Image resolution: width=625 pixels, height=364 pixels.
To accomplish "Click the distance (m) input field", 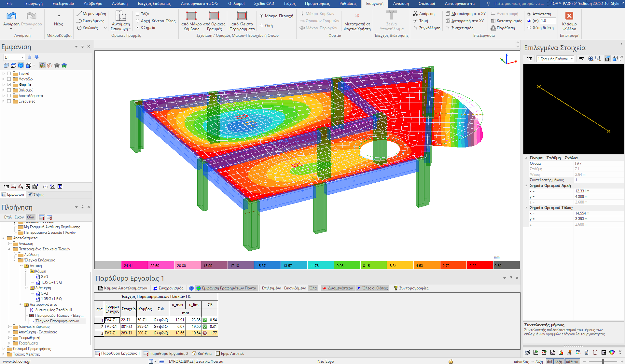I will 548,21.
